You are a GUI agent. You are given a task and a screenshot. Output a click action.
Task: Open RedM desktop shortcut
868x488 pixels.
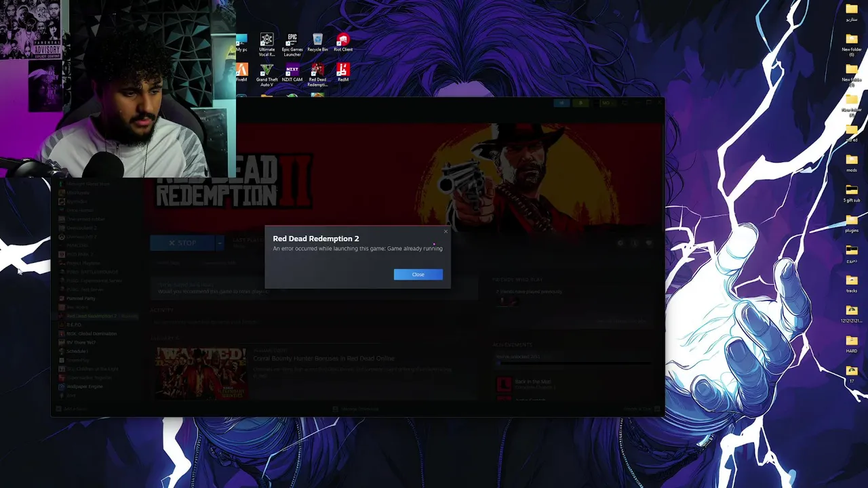(x=343, y=73)
